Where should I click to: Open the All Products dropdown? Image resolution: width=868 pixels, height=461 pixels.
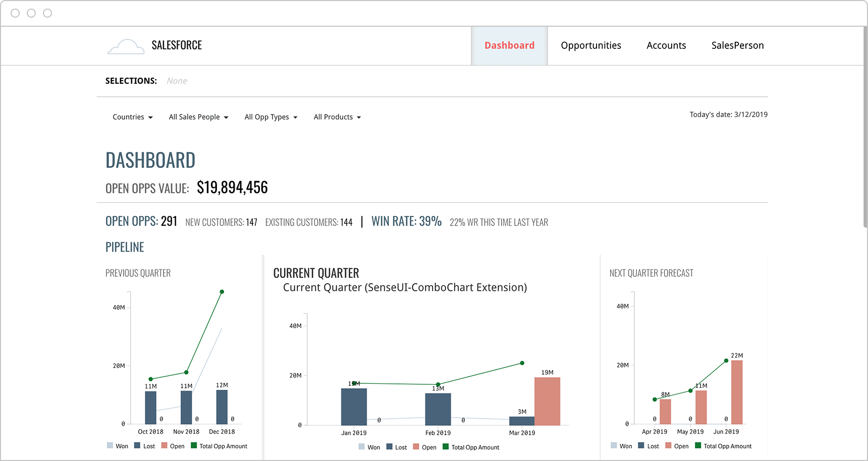click(337, 117)
